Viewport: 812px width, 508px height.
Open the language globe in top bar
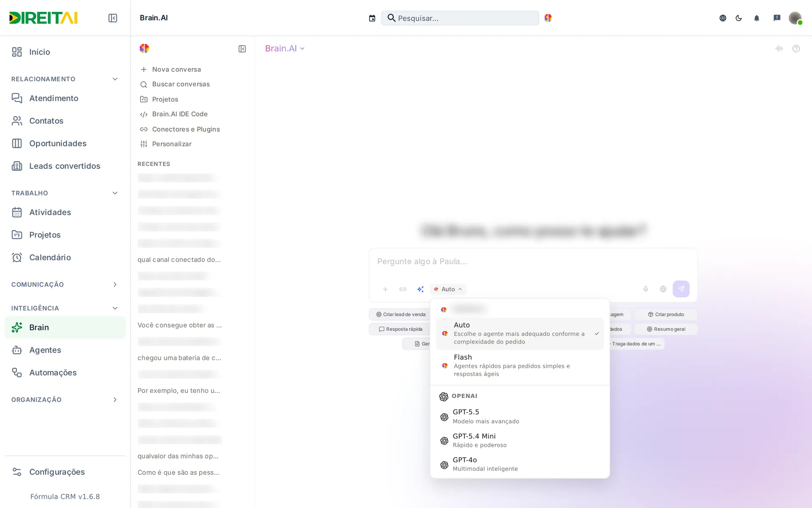[x=723, y=18]
